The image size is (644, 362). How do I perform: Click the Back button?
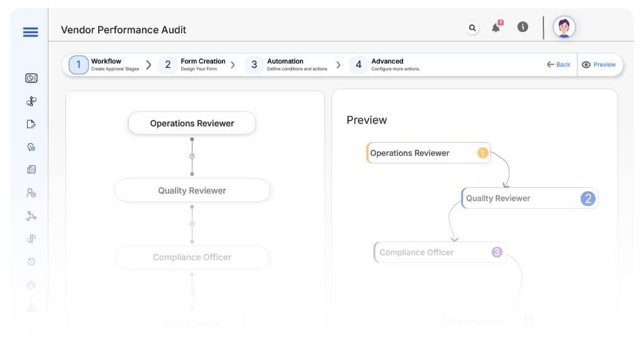[558, 65]
